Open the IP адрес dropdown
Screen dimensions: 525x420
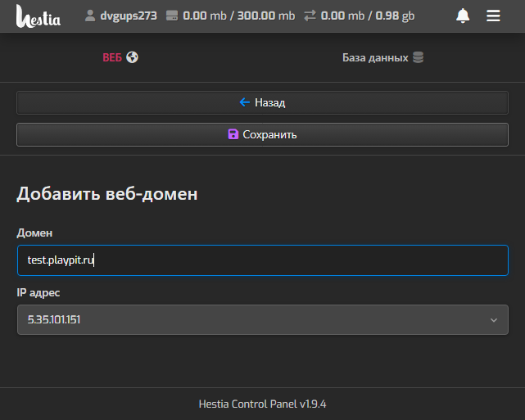click(263, 319)
